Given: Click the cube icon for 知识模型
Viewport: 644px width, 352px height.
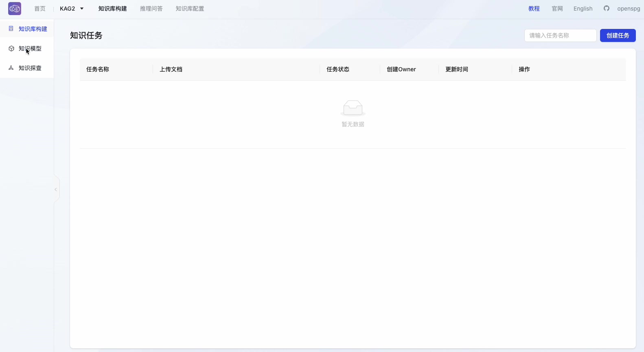Looking at the screenshot, I should [11, 48].
